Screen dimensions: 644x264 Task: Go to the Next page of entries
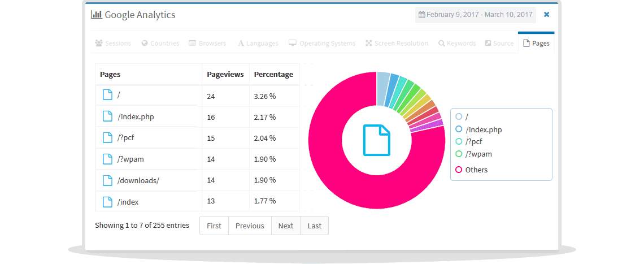click(x=286, y=226)
